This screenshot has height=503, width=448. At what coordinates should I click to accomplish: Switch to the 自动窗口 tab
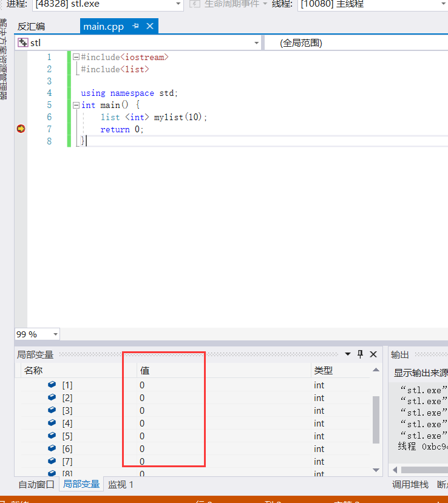click(36, 484)
